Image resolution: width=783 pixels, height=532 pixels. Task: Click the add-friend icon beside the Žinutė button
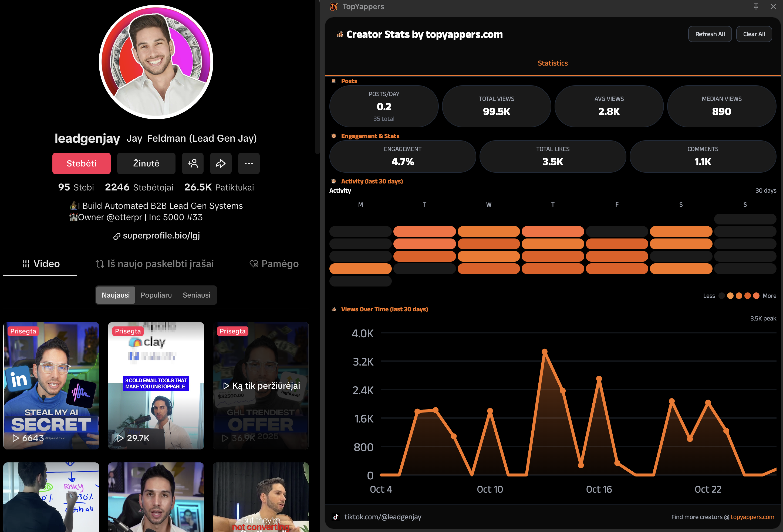[x=193, y=163]
